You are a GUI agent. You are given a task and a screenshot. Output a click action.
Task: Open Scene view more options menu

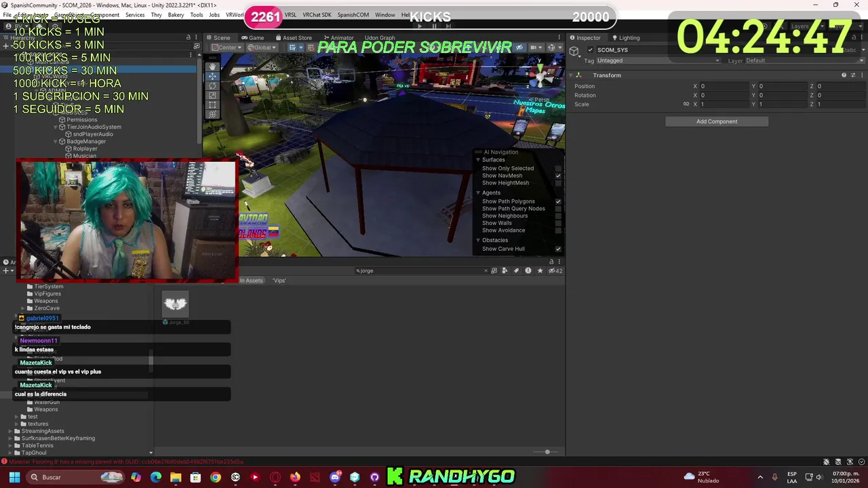[559, 38]
